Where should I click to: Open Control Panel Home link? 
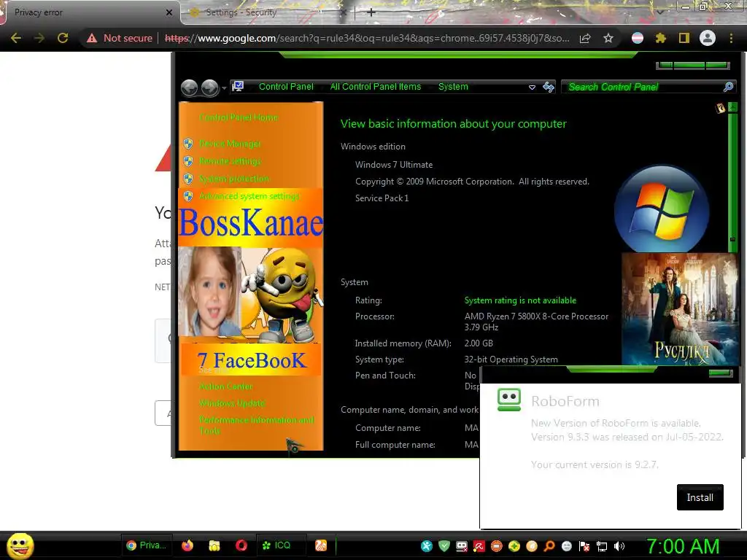pyautogui.click(x=239, y=117)
